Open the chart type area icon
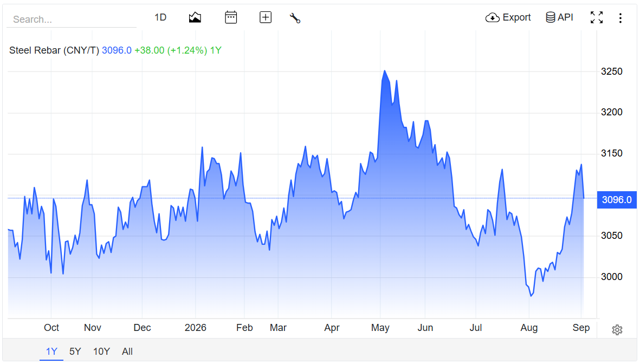The image size is (640, 364). tap(195, 17)
